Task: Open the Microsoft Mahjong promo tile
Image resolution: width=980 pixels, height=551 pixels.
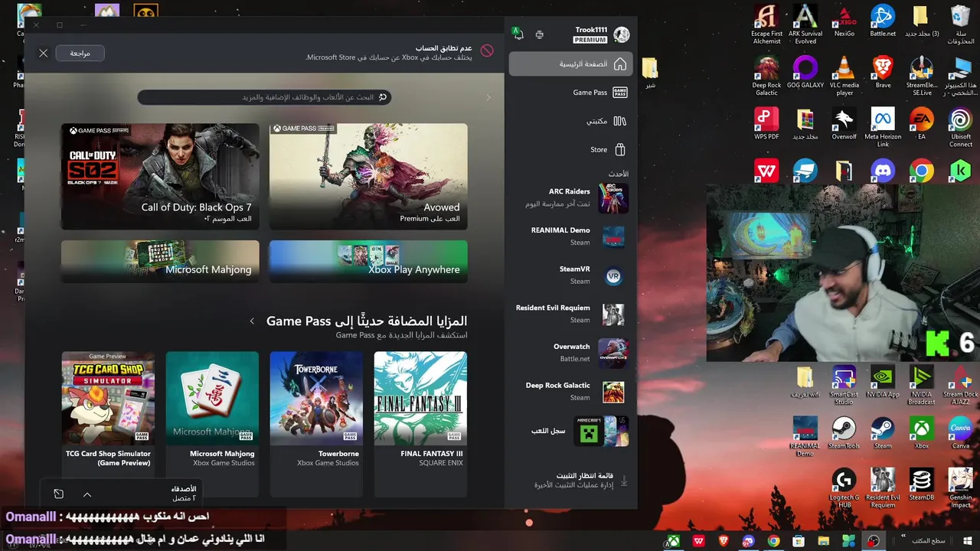Action: pos(160,261)
